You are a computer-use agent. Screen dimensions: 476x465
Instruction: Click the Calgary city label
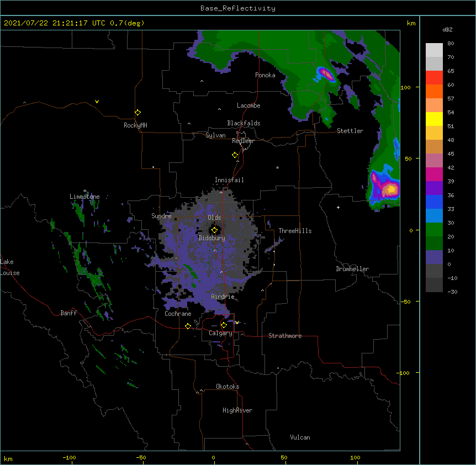click(x=220, y=333)
